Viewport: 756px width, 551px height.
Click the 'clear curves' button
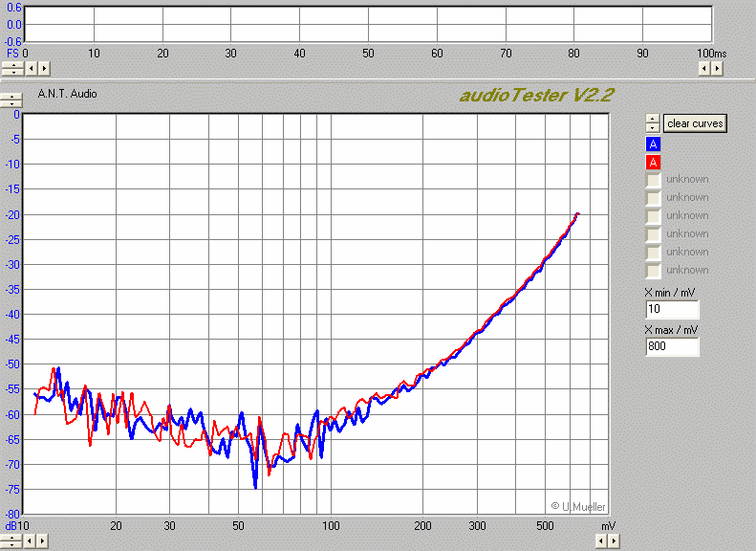click(695, 123)
